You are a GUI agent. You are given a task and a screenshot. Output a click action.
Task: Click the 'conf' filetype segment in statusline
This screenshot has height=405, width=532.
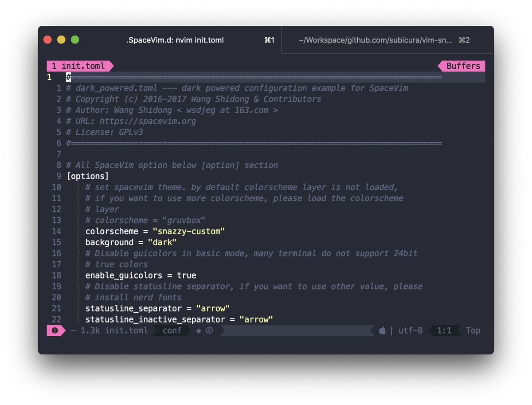point(172,330)
